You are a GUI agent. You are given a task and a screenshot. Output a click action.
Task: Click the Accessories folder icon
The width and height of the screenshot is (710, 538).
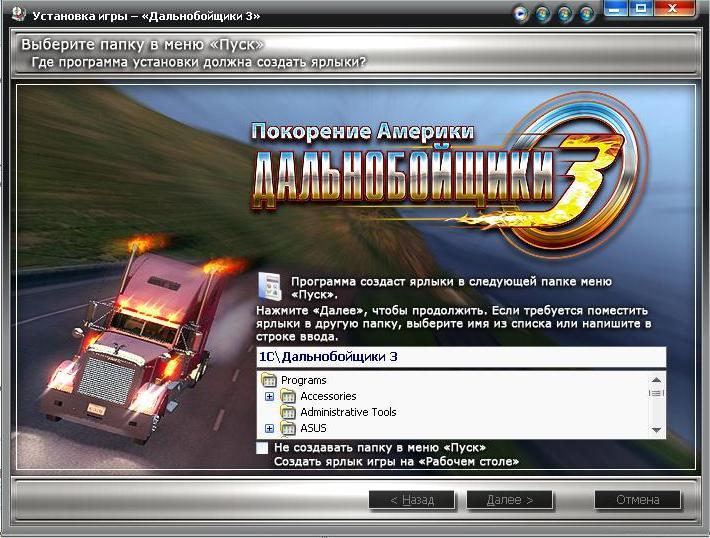coord(288,396)
